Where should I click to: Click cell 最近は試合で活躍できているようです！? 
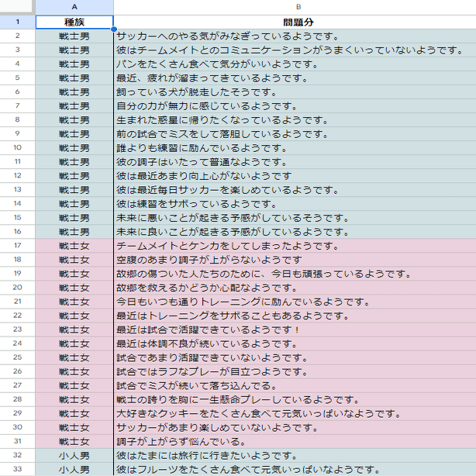295,329
